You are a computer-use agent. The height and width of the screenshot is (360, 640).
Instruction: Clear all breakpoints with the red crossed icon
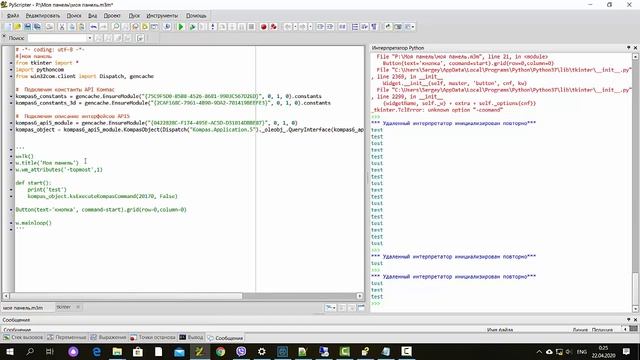(x=273, y=27)
